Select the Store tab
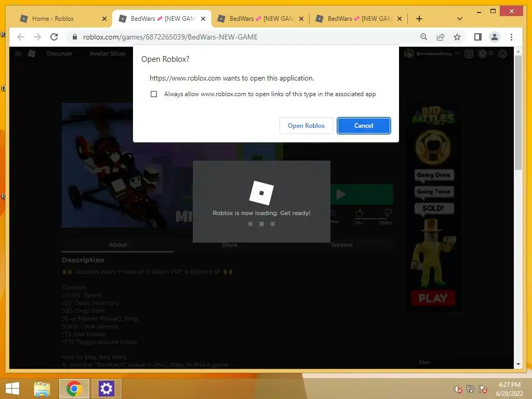532x399 pixels. tap(230, 245)
